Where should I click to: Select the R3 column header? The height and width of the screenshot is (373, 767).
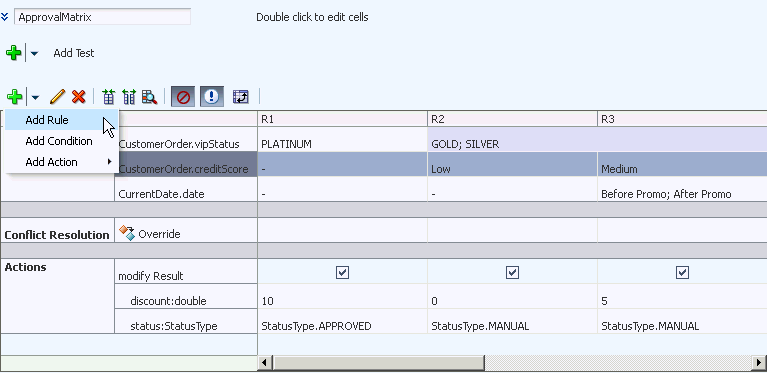coord(682,119)
